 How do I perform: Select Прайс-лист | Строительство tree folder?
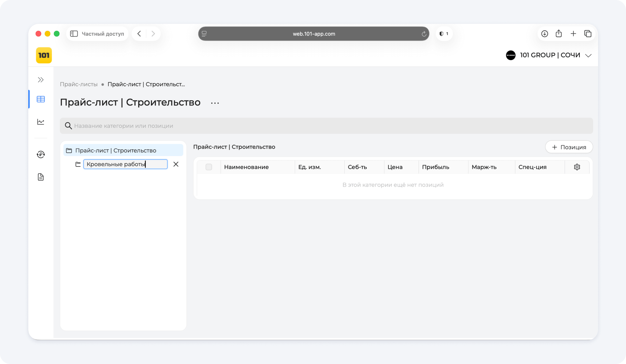click(116, 151)
